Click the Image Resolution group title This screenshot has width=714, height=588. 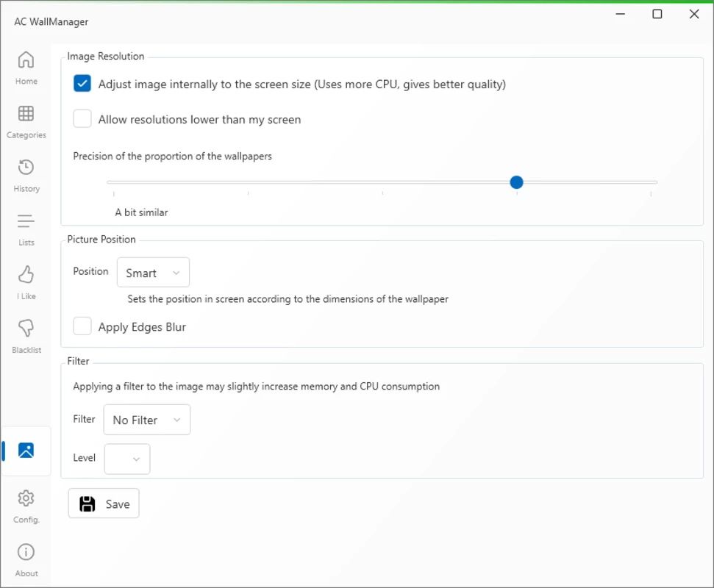pos(106,56)
